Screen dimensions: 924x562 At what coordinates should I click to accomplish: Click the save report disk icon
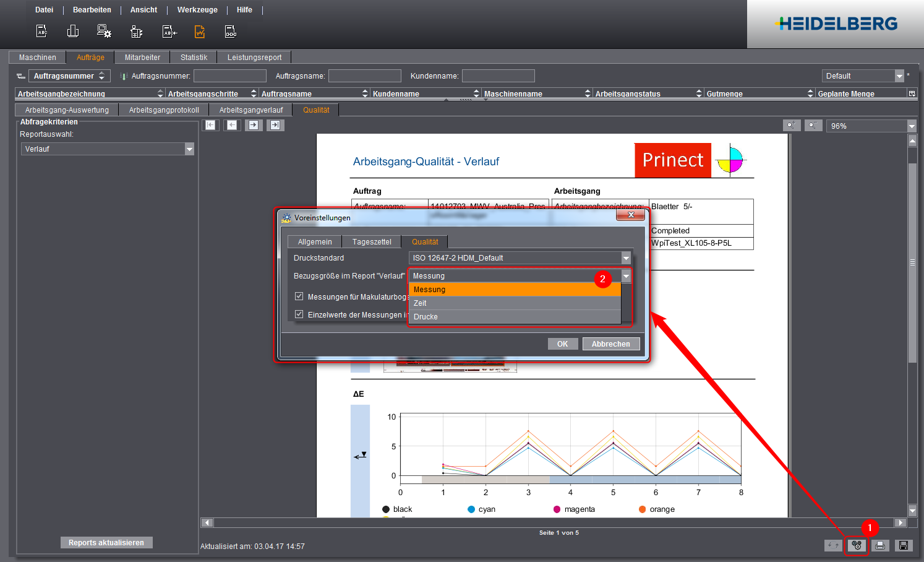pyautogui.click(x=904, y=545)
